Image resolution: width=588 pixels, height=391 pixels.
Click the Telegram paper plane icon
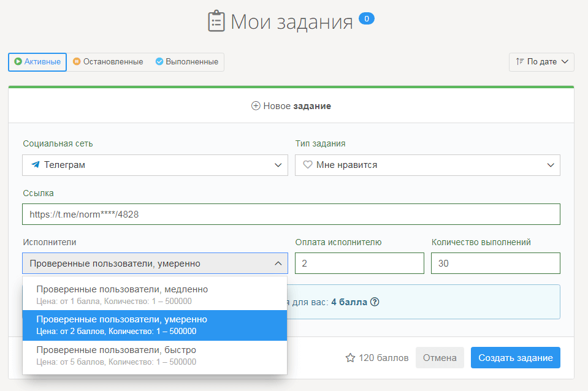coord(36,165)
